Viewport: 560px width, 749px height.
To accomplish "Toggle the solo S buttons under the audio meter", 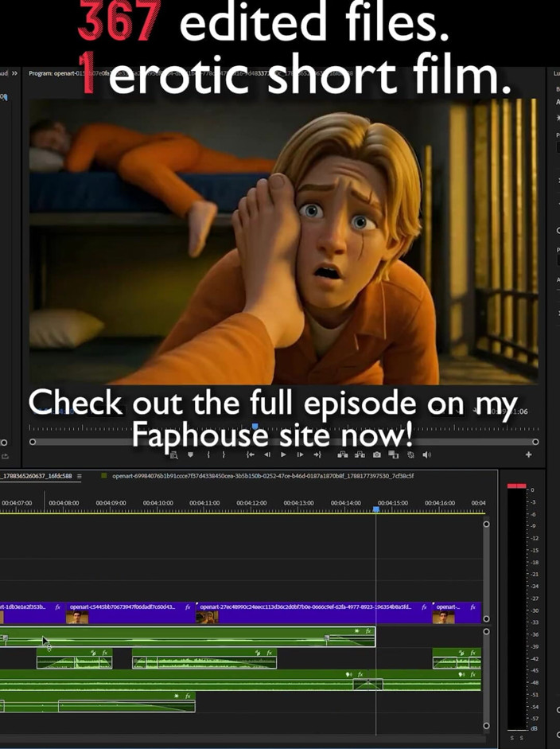I will pyautogui.click(x=517, y=738).
